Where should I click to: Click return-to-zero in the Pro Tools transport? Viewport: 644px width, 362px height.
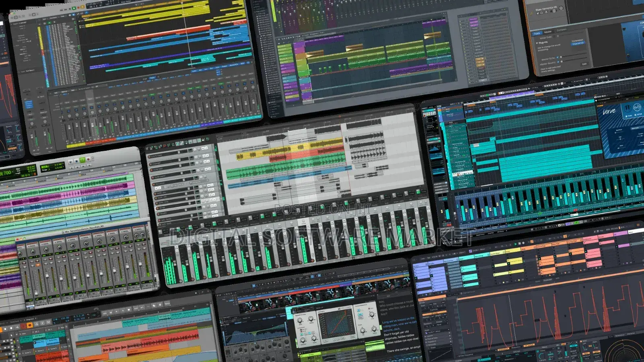point(72,168)
